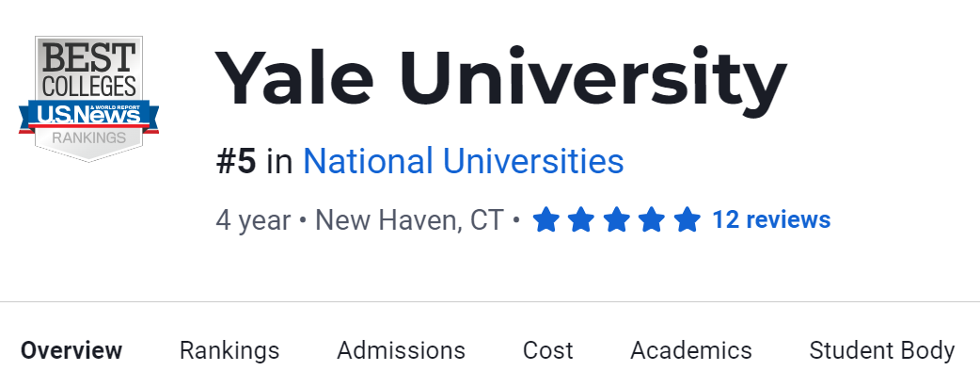Click the New Haven, CT location text
Screen dimensions: 980x387
pyautogui.click(x=409, y=220)
